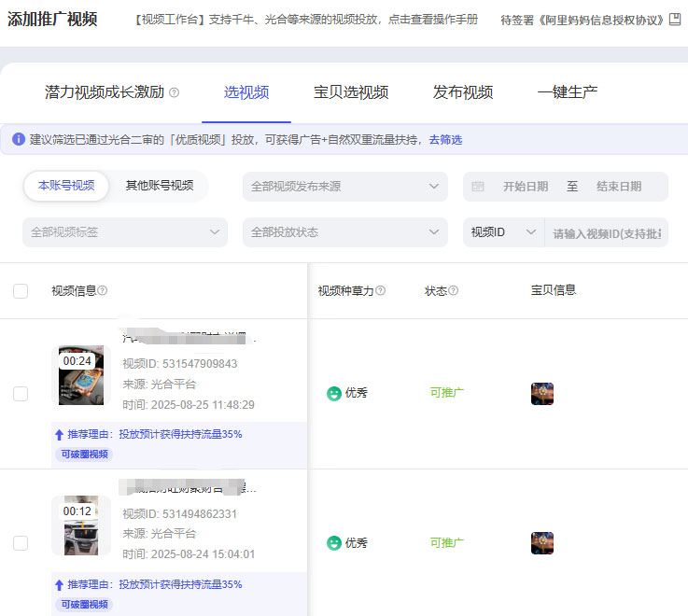Click 来源: 光合平台 under video 531494862331
Image resolution: width=688 pixels, height=616 pixels.
tap(159, 534)
